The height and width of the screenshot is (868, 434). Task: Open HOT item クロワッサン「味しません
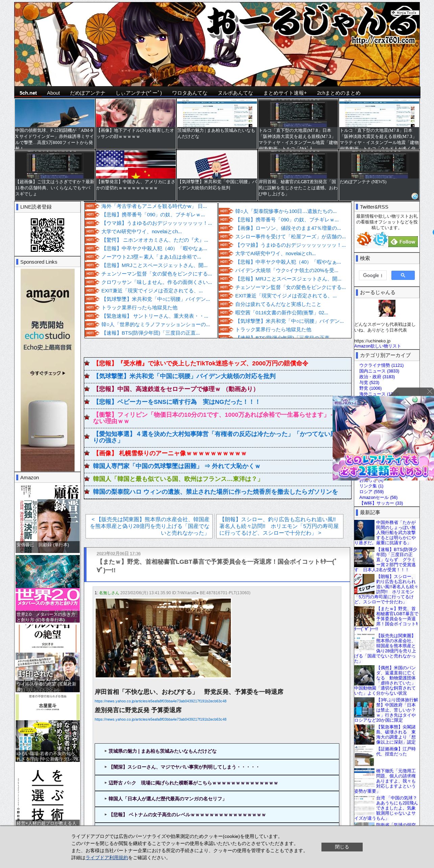coord(157,282)
